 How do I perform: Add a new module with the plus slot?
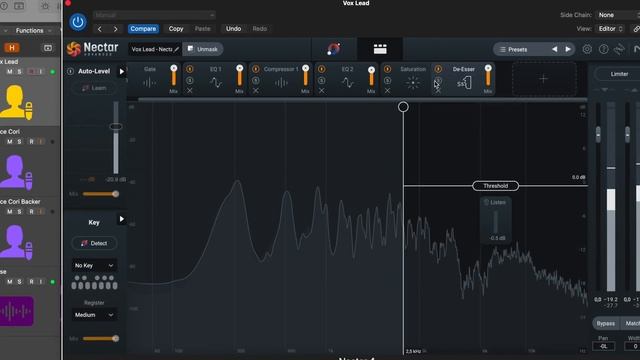coord(544,78)
